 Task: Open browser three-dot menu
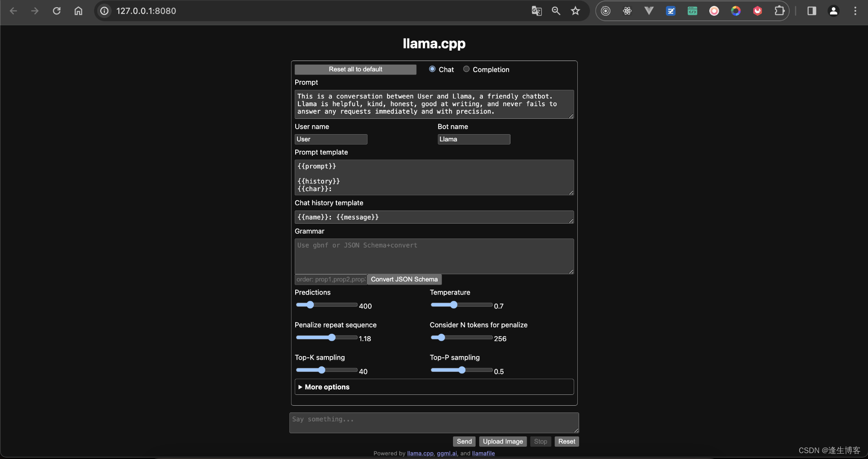855,11
